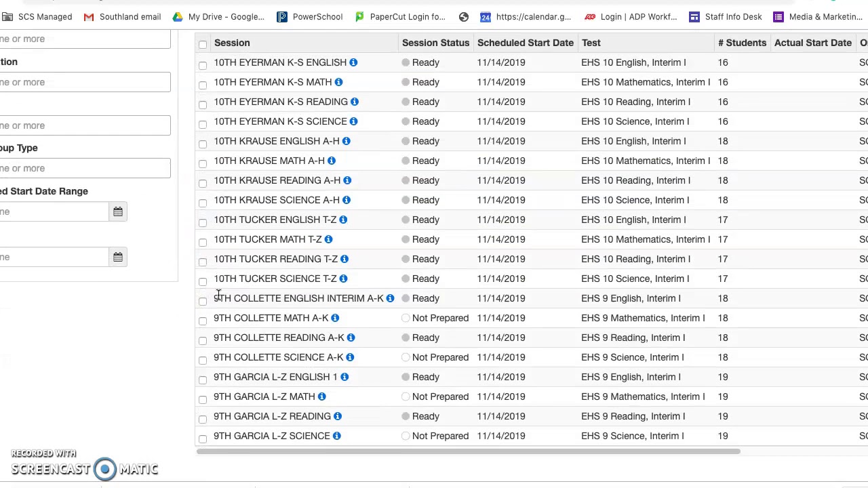
Task: Click the first Start Date Range input
Action: coord(54,211)
